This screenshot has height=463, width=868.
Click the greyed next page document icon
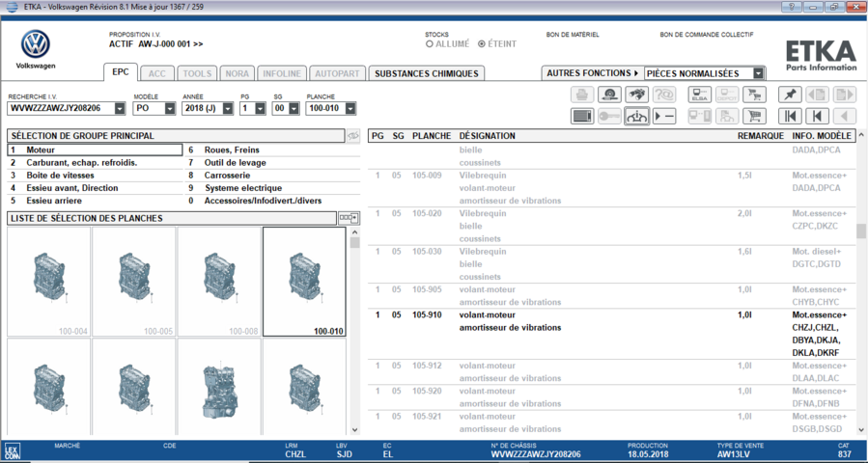(x=844, y=95)
